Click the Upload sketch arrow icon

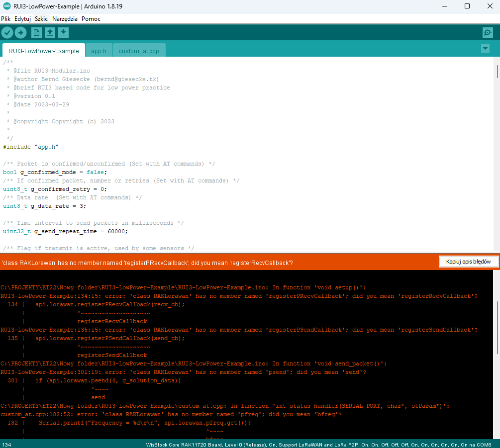20,33
